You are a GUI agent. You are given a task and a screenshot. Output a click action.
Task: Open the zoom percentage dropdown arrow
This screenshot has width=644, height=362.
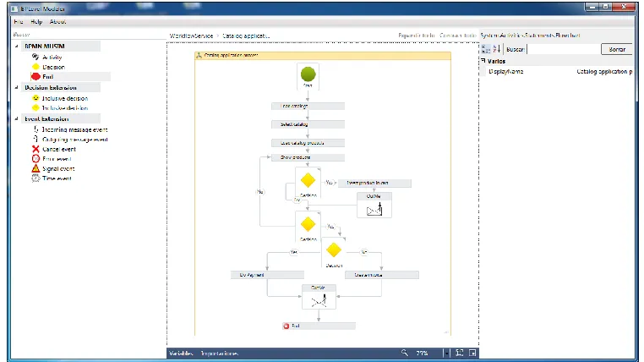(446, 353)
